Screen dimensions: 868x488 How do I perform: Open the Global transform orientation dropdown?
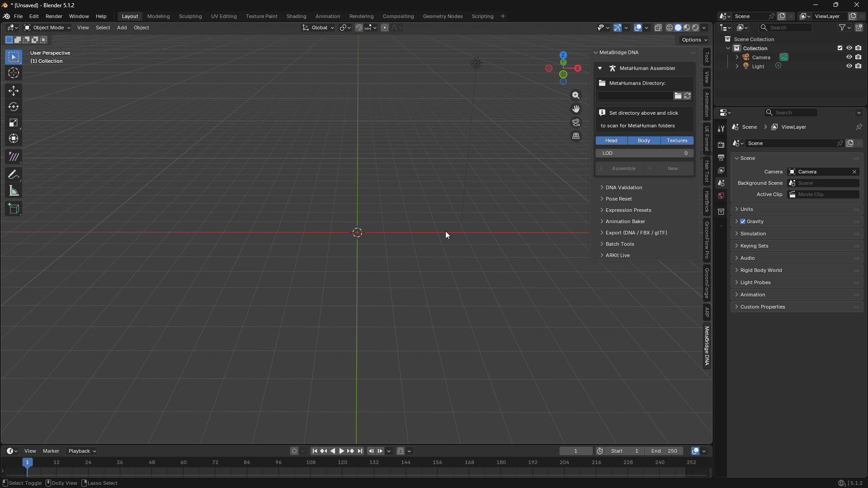coord(318,28)
